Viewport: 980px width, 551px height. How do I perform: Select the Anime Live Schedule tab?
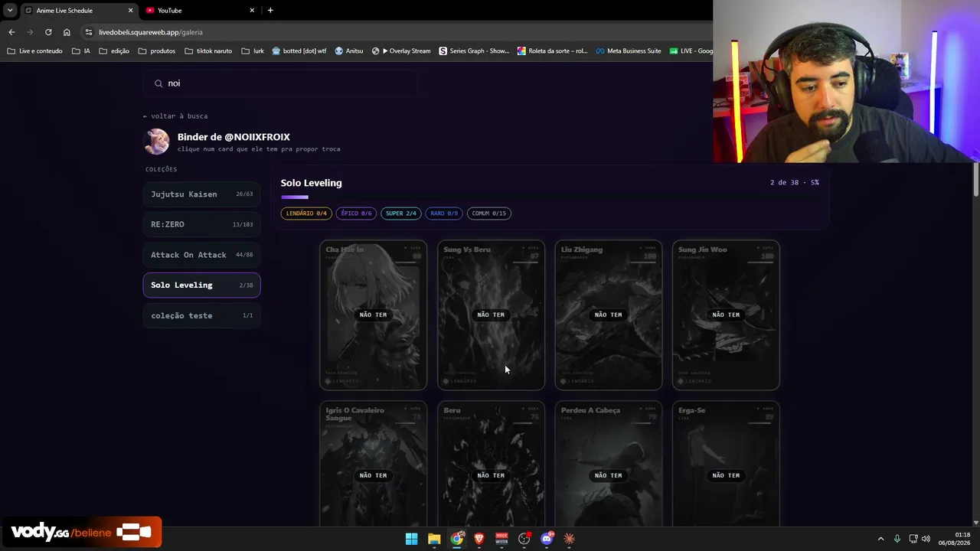coord(79,11)
